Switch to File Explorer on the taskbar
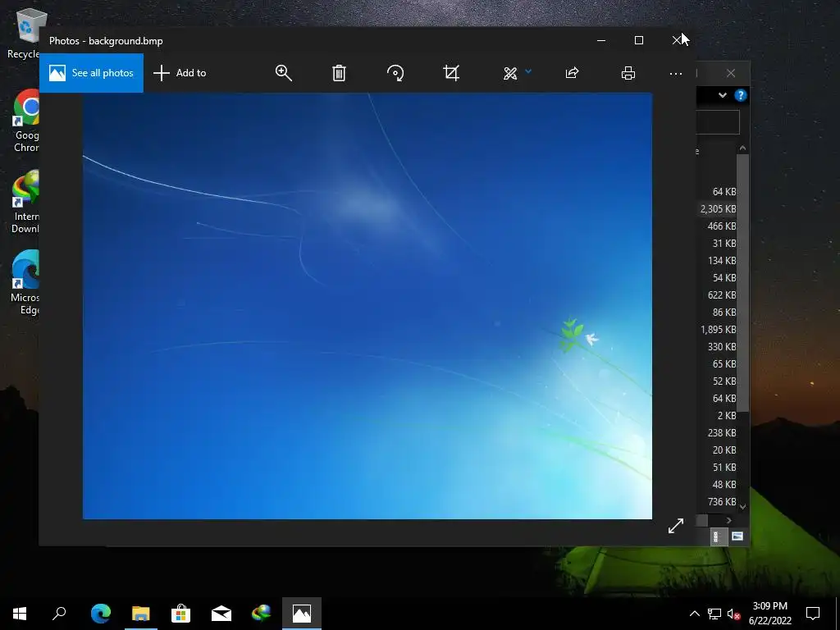This screenshot has height=630, width=840. tap(141, 614)
